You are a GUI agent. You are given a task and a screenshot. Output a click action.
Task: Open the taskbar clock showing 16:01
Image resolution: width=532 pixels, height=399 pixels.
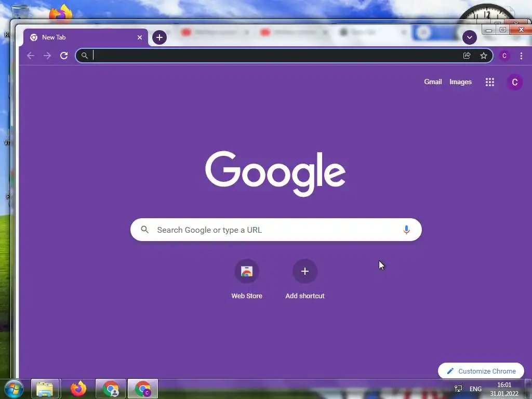click(x=504, y=389)
